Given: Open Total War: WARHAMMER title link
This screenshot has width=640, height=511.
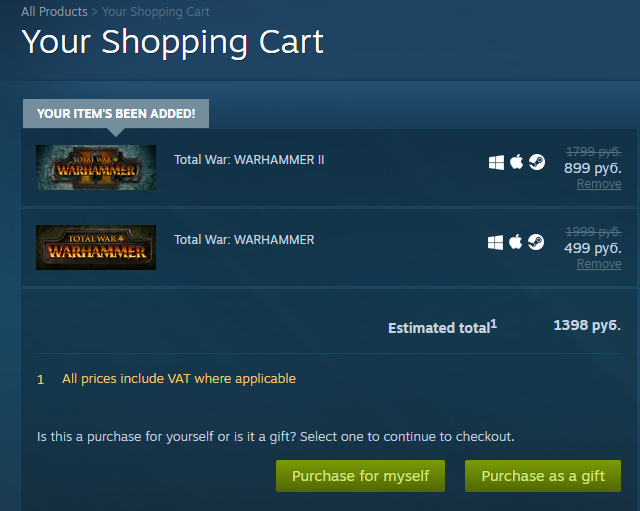Looking at the screenshot, I should click(244, 239).
